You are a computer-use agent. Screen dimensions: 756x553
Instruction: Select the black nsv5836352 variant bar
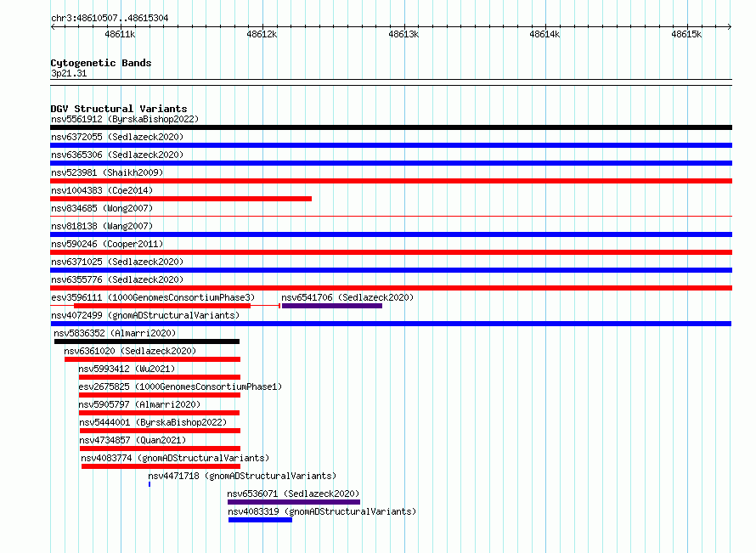click(147, 341)
